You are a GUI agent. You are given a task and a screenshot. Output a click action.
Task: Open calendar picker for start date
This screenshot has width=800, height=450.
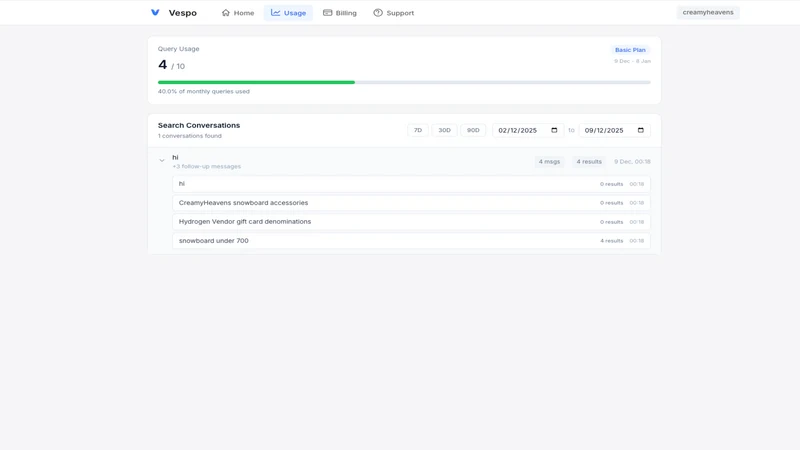coord(554,130)
